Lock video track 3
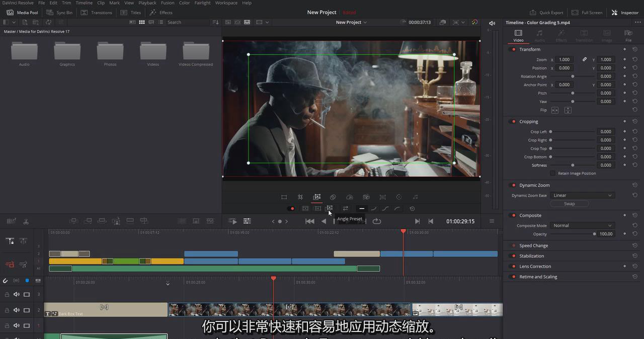This screenshot has width=644, height=339. pyautogui.click(x=7, y=294)
